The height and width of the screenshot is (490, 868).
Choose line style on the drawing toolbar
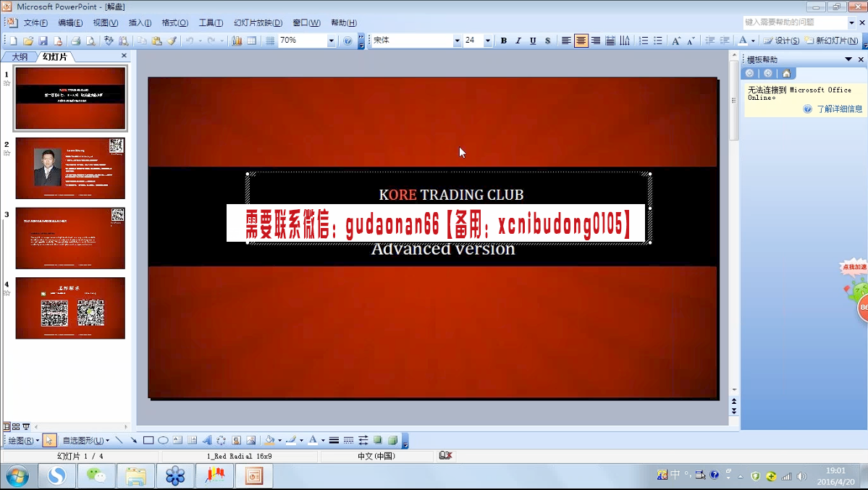[334, 440]
